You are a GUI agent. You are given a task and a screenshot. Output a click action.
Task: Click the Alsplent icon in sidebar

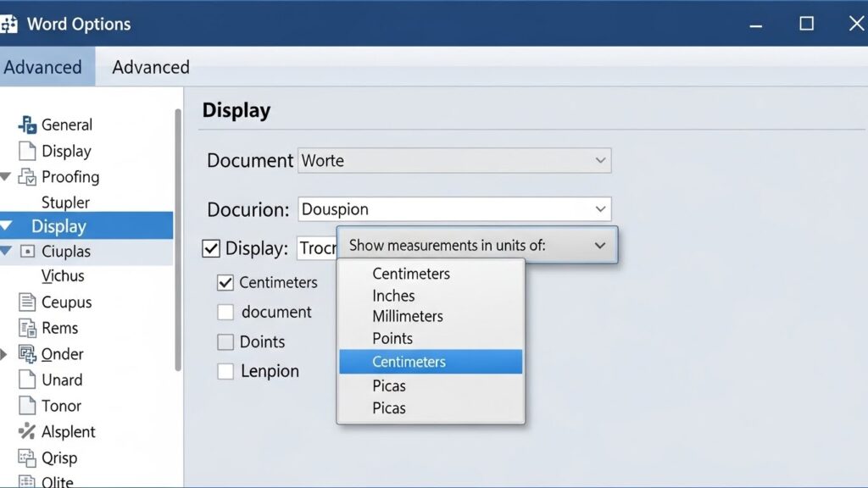pyautogui.click(x=27, y=431)
